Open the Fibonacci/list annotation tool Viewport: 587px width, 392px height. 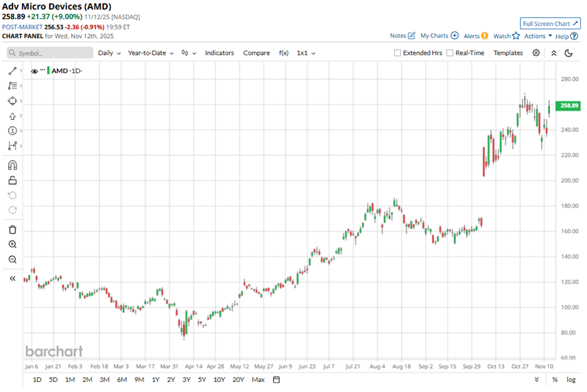(12, 86)
